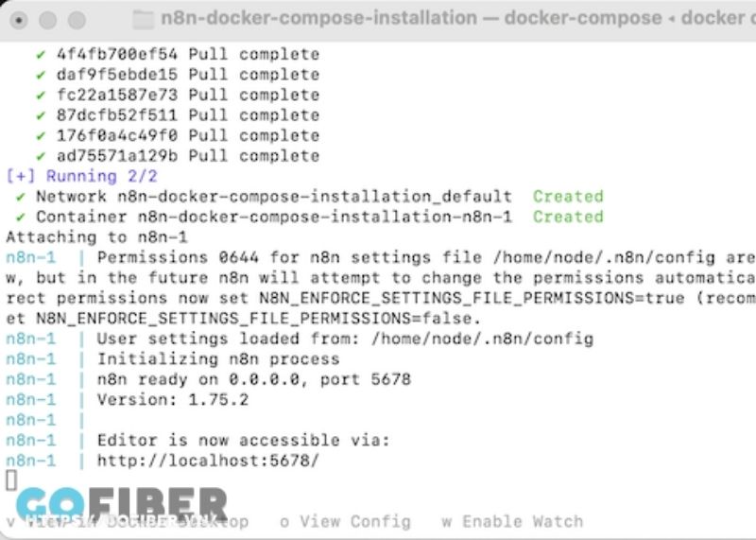756x540 pixels.
Task: Click the Created status for the Container line
Action: 568,217
